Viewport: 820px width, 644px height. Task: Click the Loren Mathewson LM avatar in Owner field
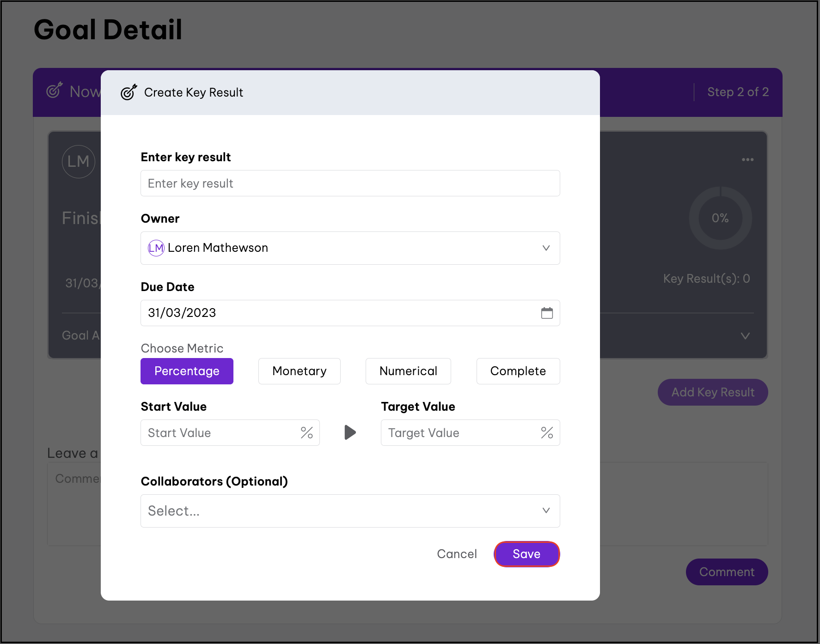156,248
